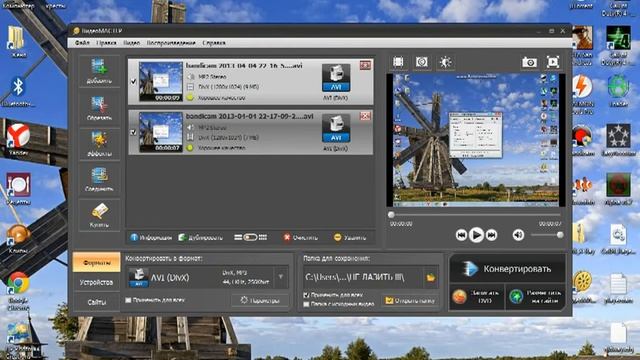This screenshot has width=640, height=360.
Task: Select the second bandicam video thumbnail
Action: point(160,132)
